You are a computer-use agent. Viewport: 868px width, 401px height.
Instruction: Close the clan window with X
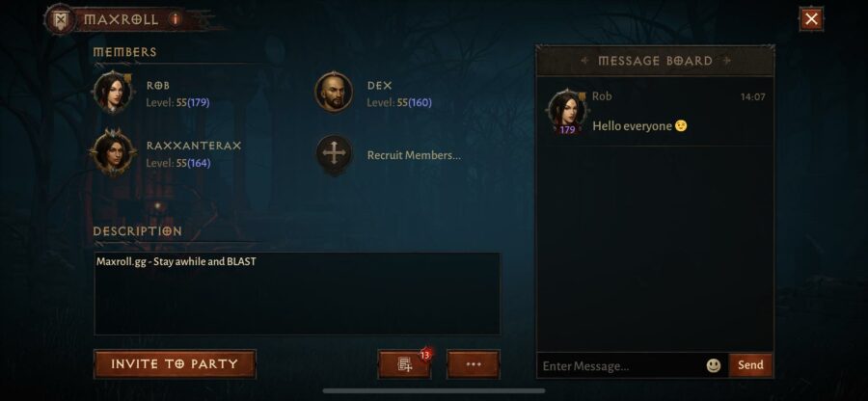coord(811,19)
